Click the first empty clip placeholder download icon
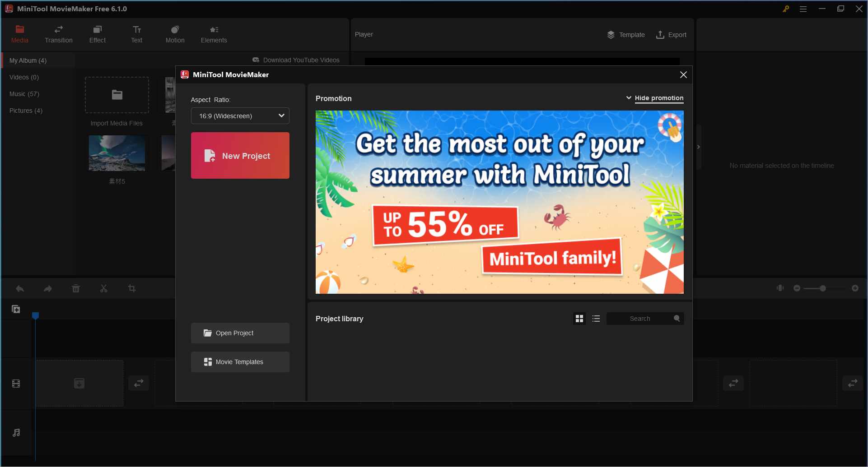Image resolution: width=868 pixels, height=467 pixels. coord(79,384)
